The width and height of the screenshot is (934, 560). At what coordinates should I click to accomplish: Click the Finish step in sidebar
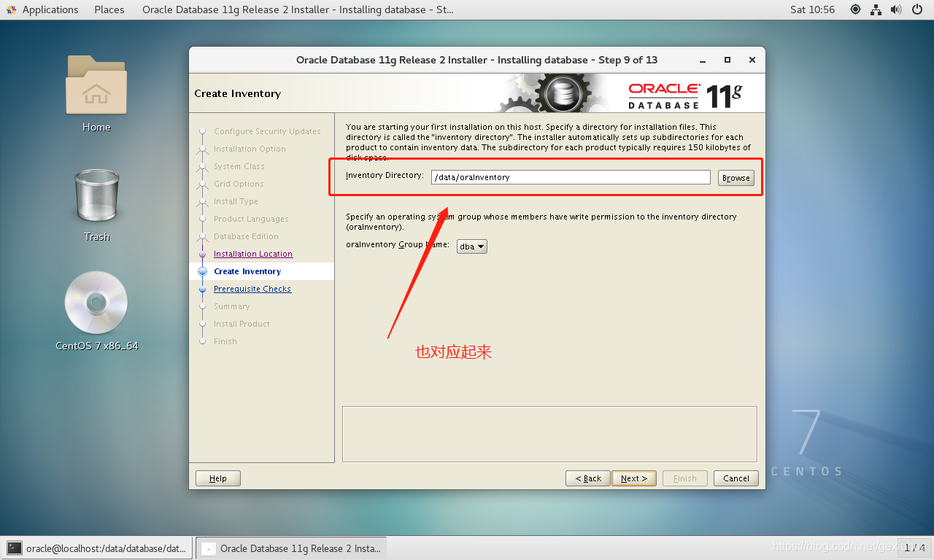click(225, 341)
